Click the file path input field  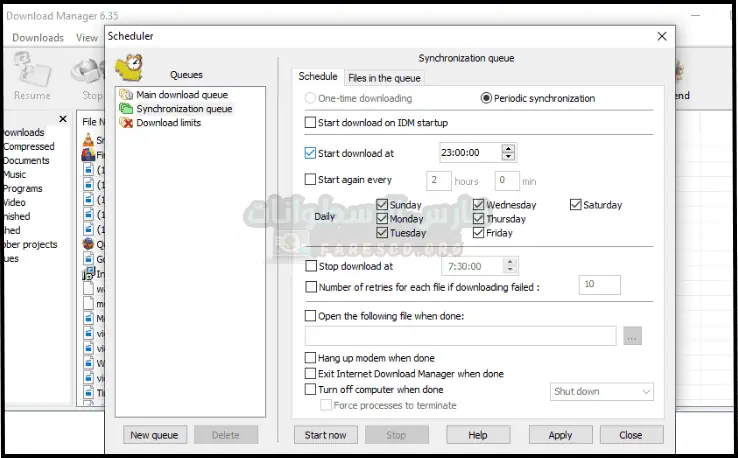pyautogui.click(x=460, y=336)
